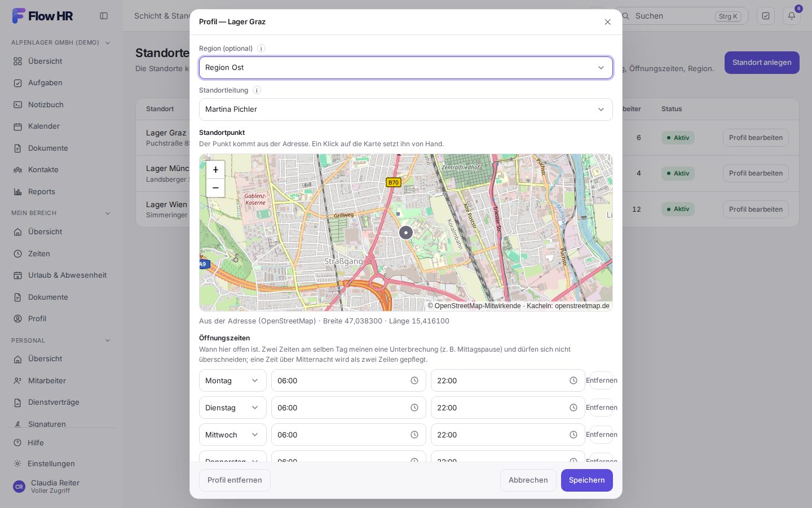Click the Montag opening time field 06:00

[x=348, y=380]
